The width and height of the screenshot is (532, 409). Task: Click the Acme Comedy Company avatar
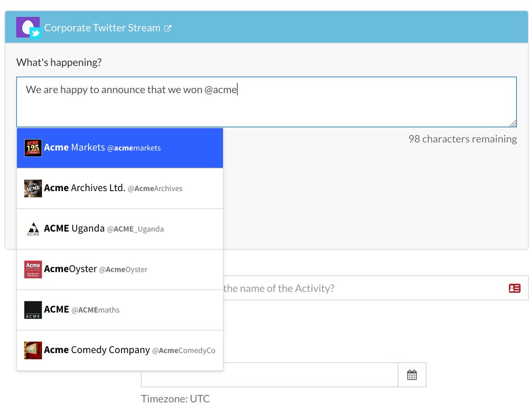(x=33, y=350)
